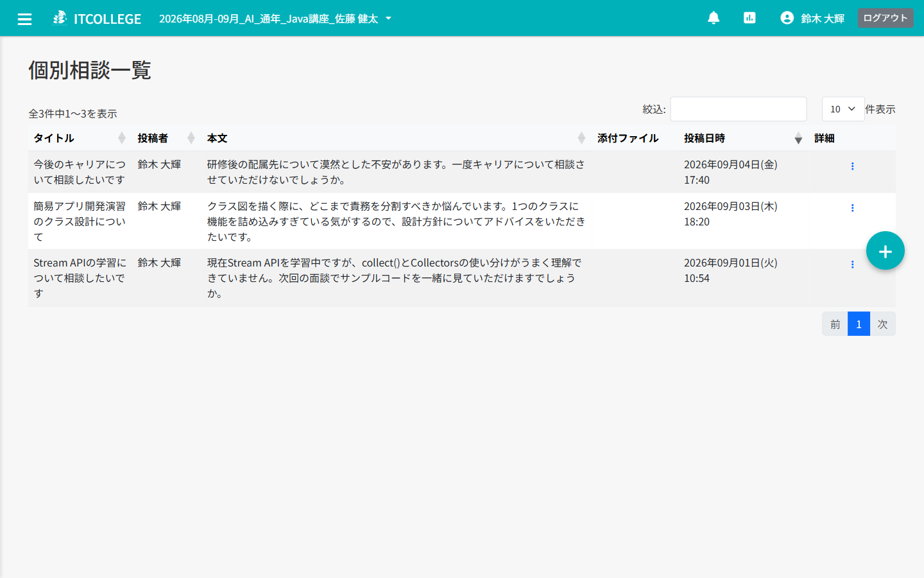Click the title Stream APIの学習について相談したいです
924x578 pixels.
click(x=80, y=278)
